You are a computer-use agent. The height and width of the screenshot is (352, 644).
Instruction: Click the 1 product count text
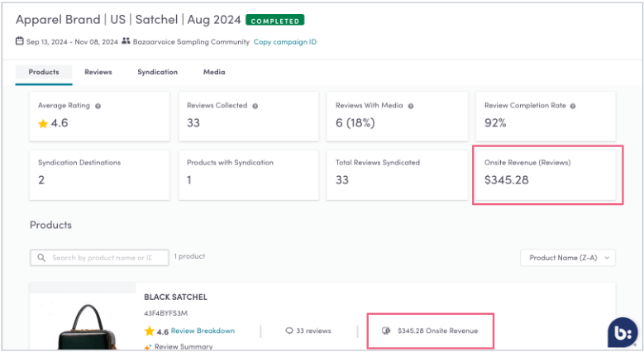pyautogui.click(x=189, y=256)
